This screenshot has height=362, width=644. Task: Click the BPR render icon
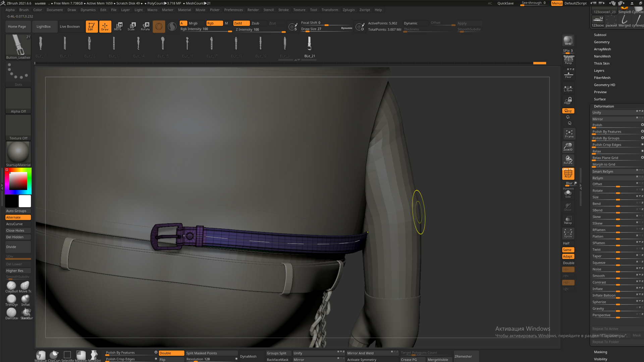pos(568,41)
